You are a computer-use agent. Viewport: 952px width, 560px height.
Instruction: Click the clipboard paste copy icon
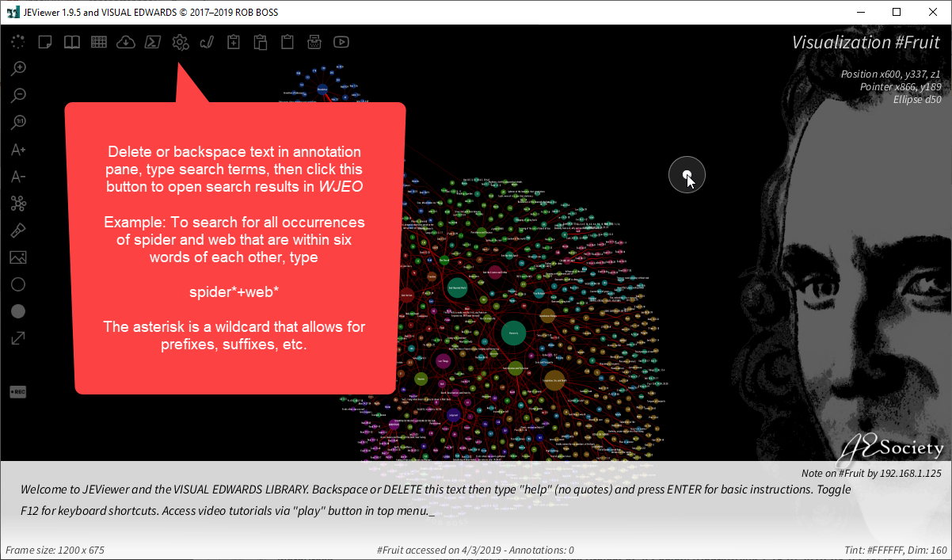[260, 42]
